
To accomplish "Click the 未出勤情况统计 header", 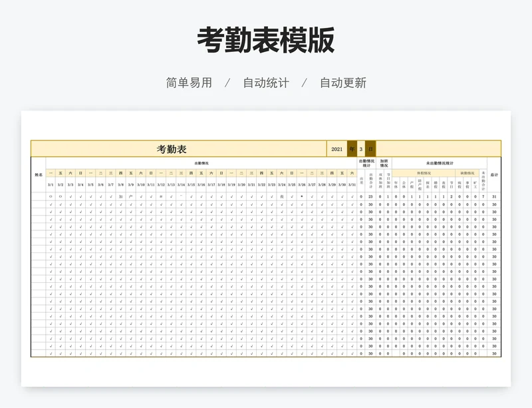I will point(440,164).
